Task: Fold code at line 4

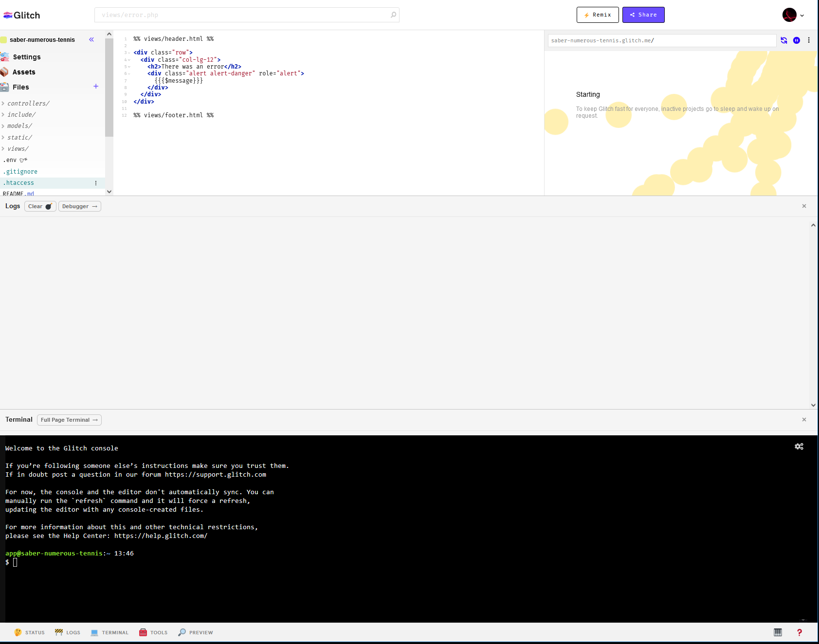Action: click(x=129, y=60)
